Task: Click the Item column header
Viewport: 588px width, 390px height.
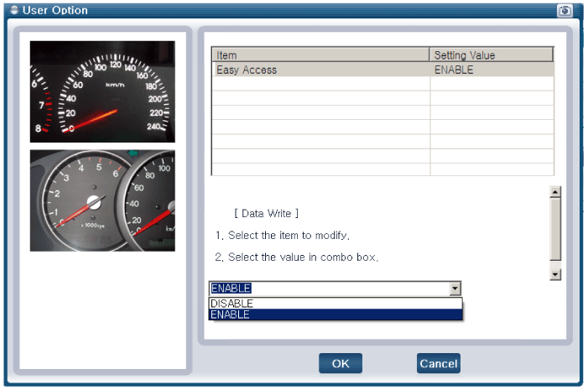Action: coord(320,55)
